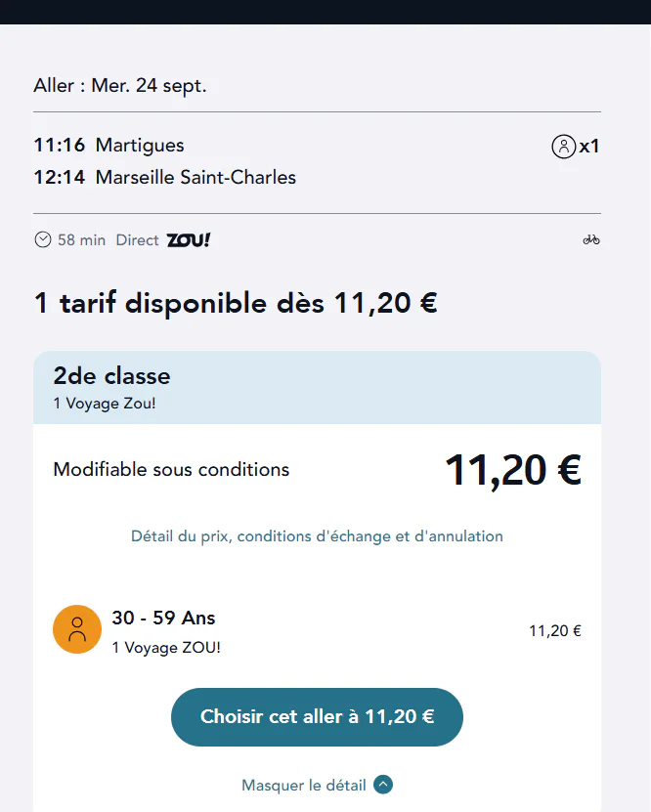Click the Aller : Mer. 24 sept. heading
The image size is (651, 812).
click(x=120, y=85)
